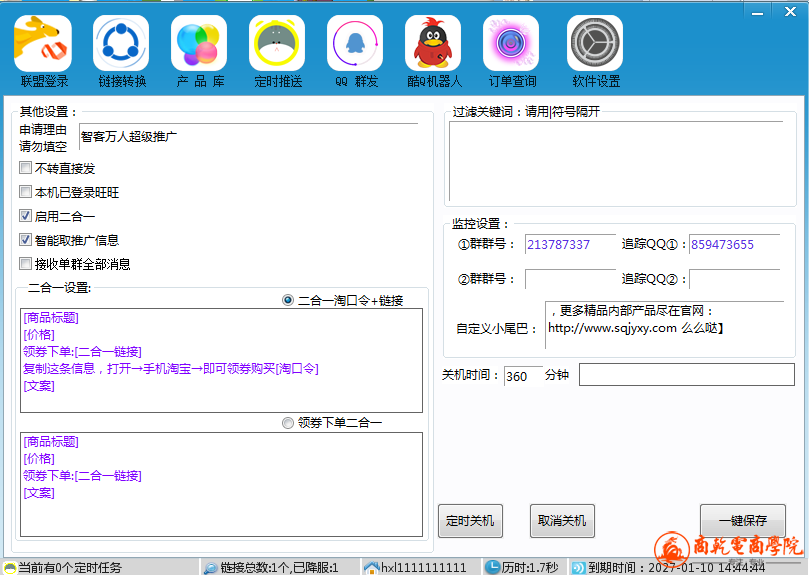Click the 过滤关键词 text area
The image size is (809, 575).
coord(615,162)
